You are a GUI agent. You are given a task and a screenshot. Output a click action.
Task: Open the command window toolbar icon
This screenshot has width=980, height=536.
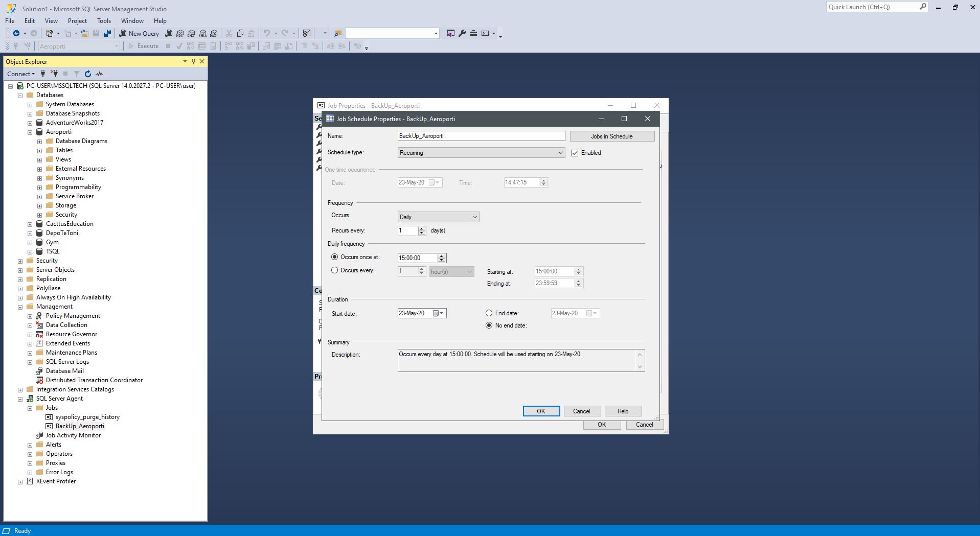click(485, 33)
